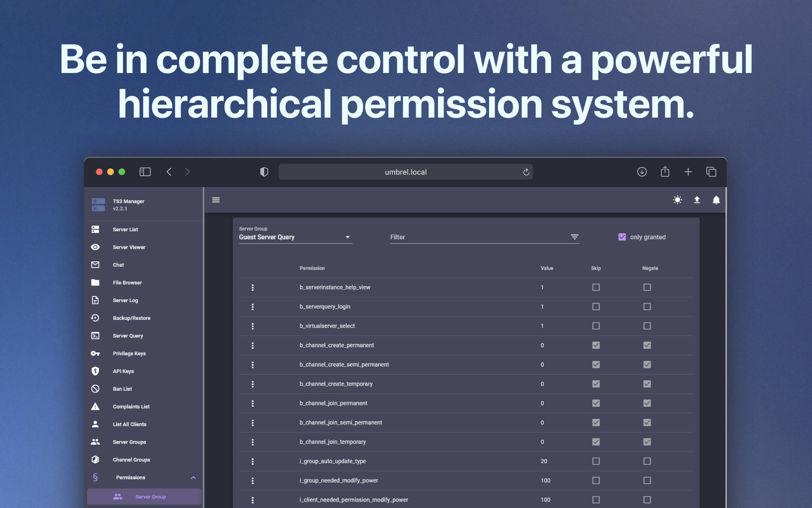Toggle Skip checkbox for b_serverinstance_help_view
The width and height of the screenshot is (812, 508).
[596, 287]
